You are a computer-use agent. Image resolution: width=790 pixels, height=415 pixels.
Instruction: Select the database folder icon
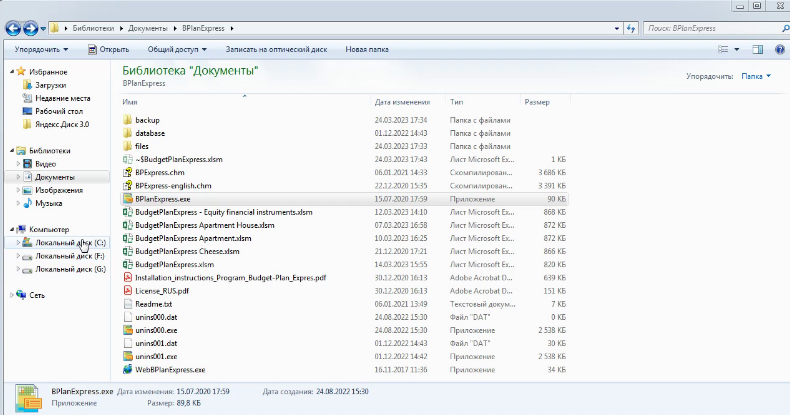tap(127, 133)
